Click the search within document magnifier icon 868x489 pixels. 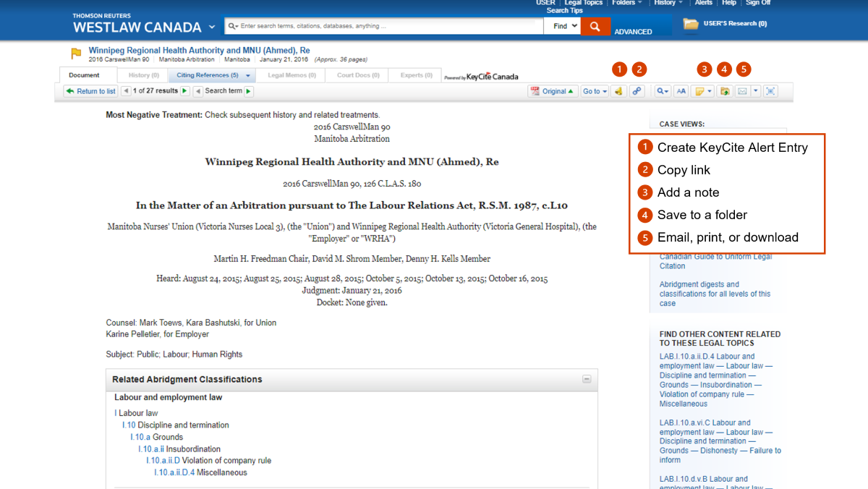(663, 91)
